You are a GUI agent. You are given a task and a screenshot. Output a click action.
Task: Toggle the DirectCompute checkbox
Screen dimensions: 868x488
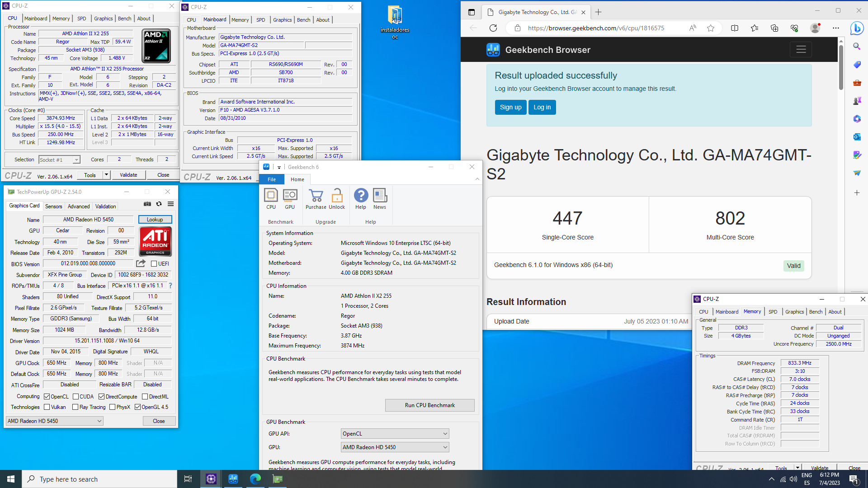point(101,397)
